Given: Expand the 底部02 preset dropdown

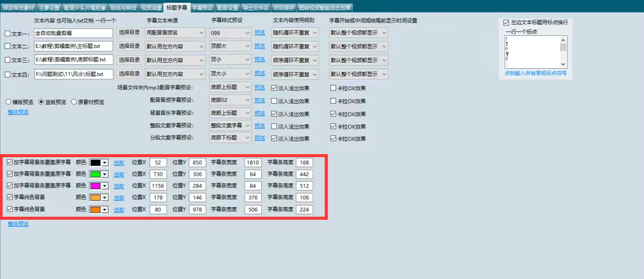Looking at the screenshot, I should [x=230, y=100].
